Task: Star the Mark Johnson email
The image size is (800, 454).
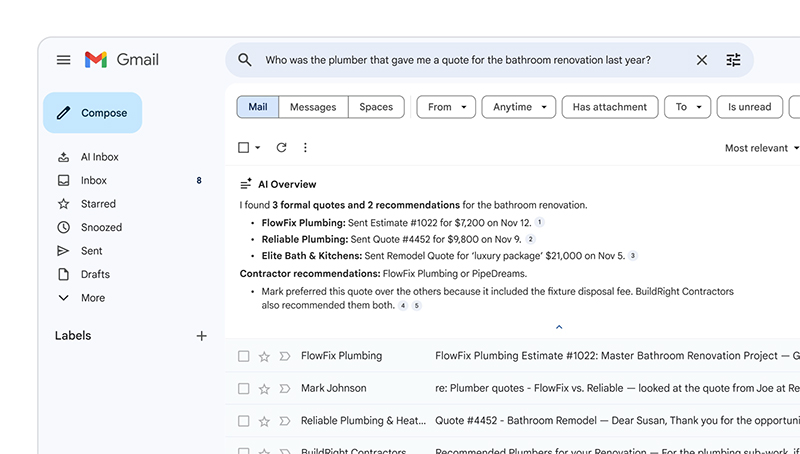Action: click(x=264, y=389)
